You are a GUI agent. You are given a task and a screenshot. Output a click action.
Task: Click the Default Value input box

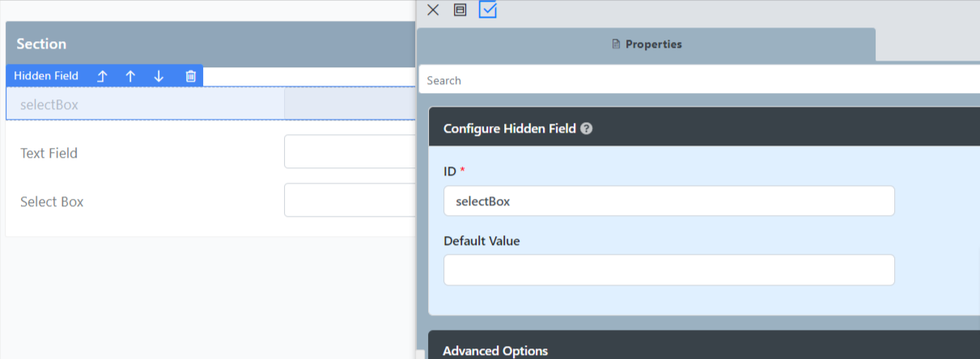[668, 270]
